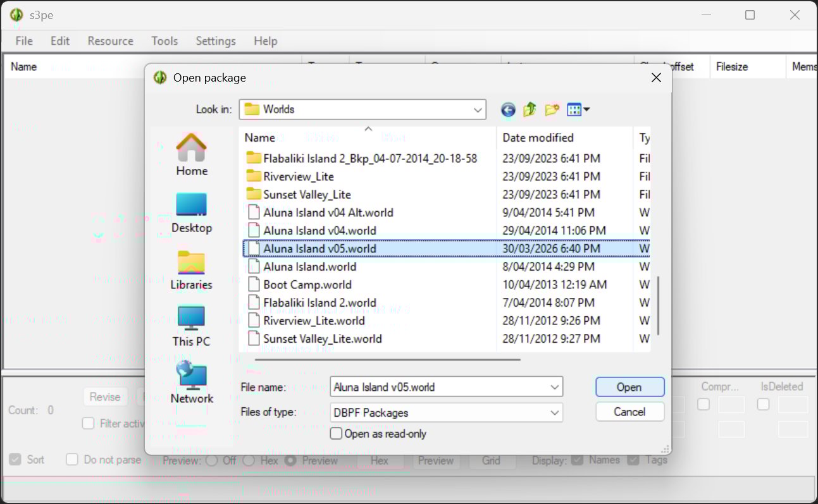The width and height of the screenshot is (818, 504).
Task: Click the Back navigation arrow icon
Action: [508, 110]
